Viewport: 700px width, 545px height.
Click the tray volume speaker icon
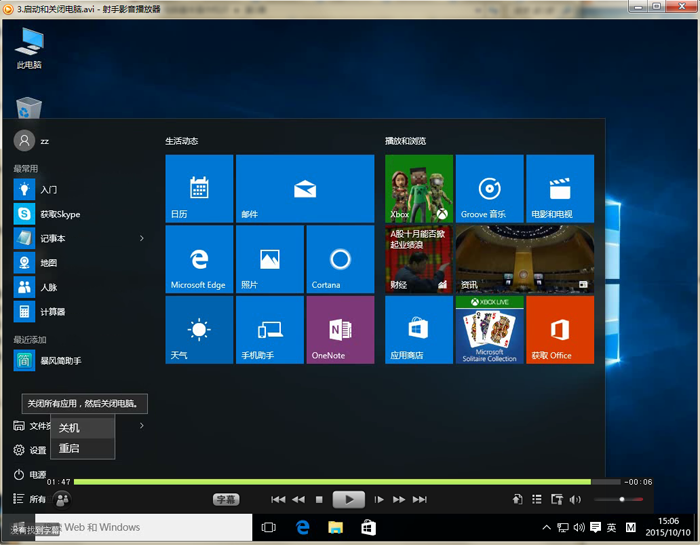[579, 528]
